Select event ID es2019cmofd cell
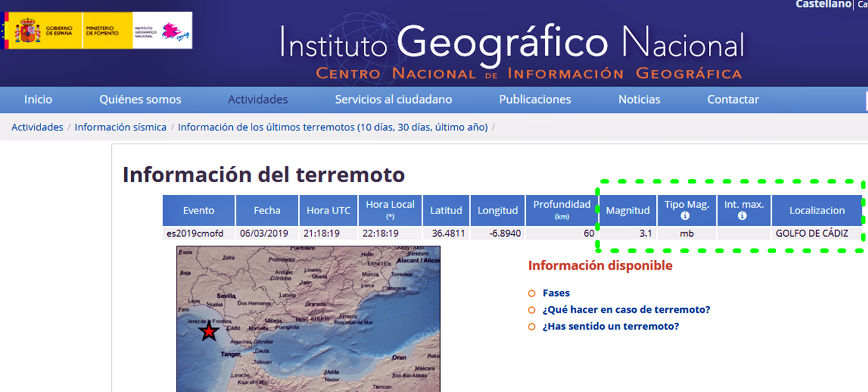This screenshot has height=392, width=868. (x=199, y=233)
